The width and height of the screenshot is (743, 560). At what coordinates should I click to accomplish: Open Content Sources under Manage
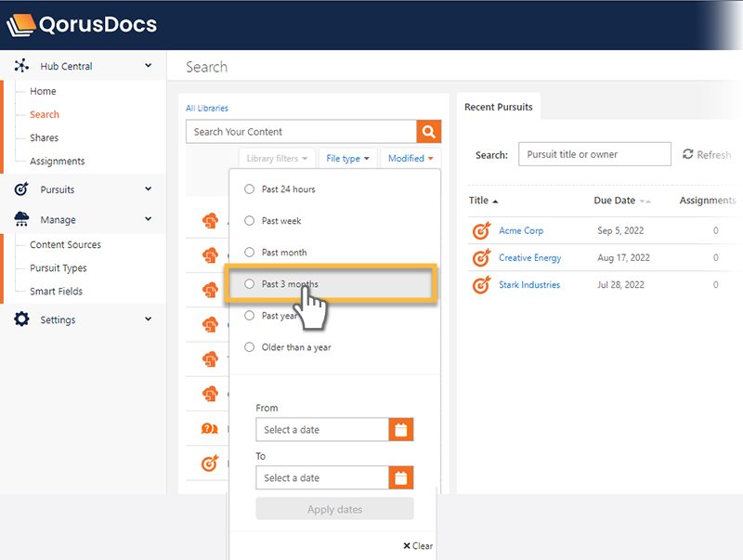pos(65,244)
